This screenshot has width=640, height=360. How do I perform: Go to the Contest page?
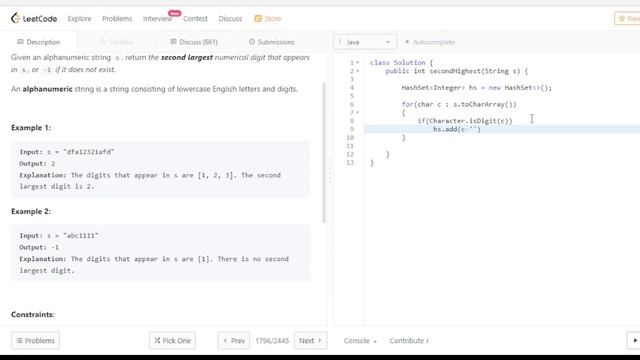tap(195, 19)
